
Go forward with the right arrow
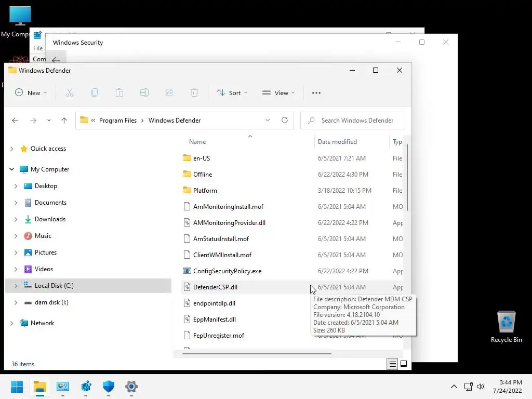pos(33,121)
